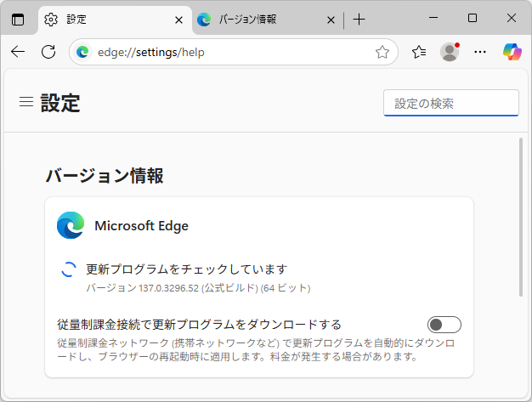Viewport: 532px width, 402px height.
Task: Open the favorites list icon
Action: pyautogui.click(x=419, y=52)
